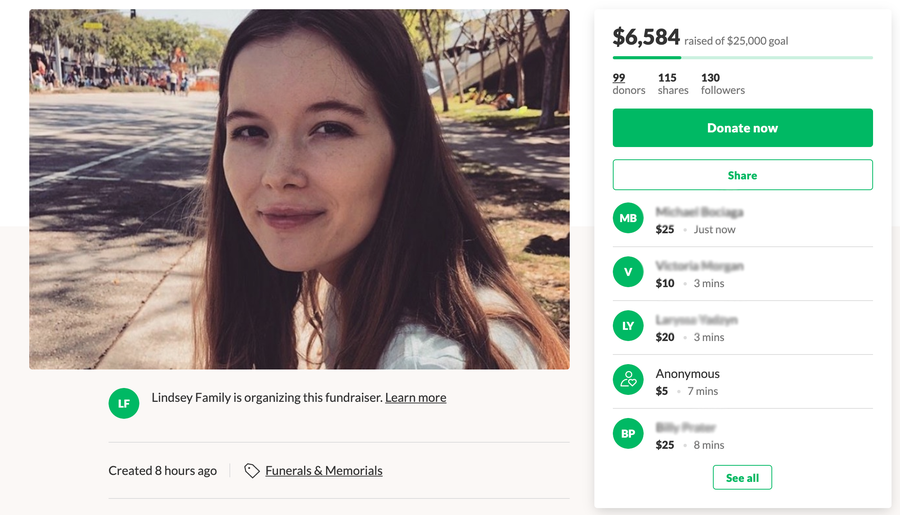
Task: Click the Created 8 hours ago text
Action: coord(162,471)
